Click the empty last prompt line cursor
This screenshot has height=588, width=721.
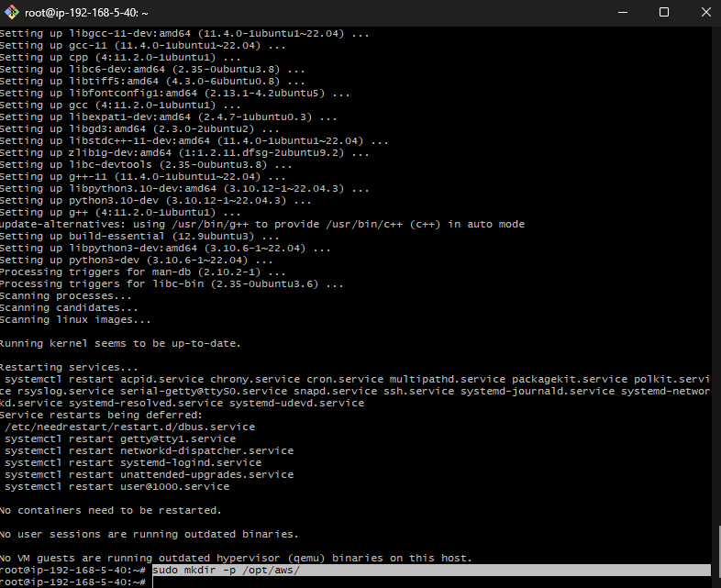coord(153,582)
